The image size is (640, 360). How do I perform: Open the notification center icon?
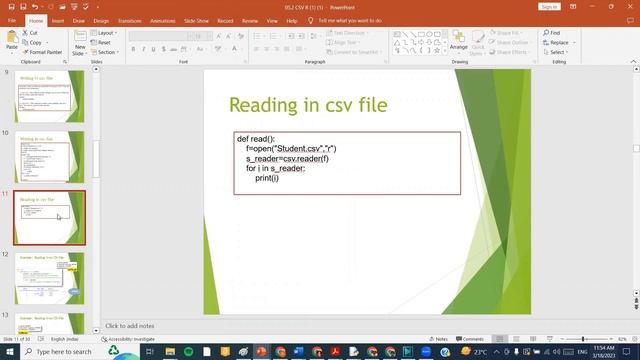(x=626, y=351)
